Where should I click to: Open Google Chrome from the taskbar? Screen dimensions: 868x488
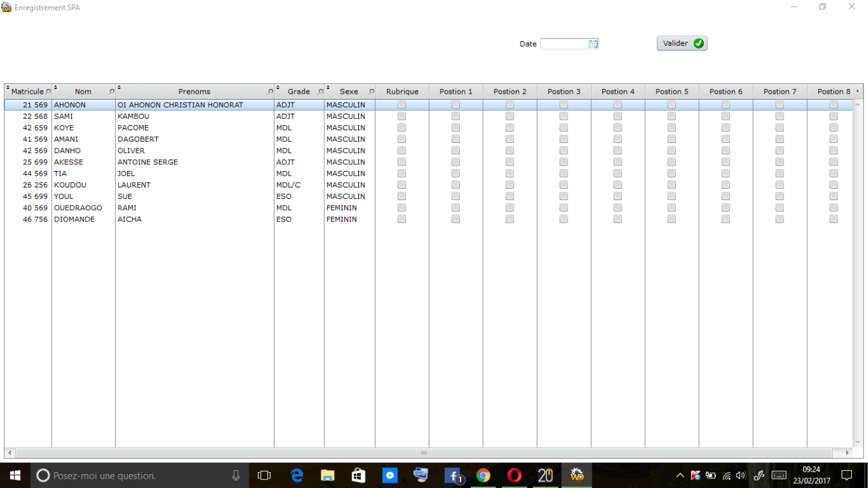[483, 475]
